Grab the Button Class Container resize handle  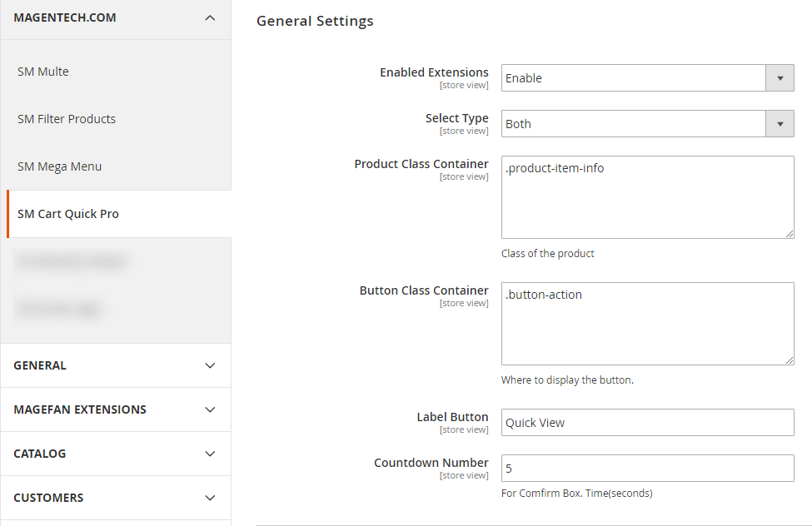click(789, 360)
